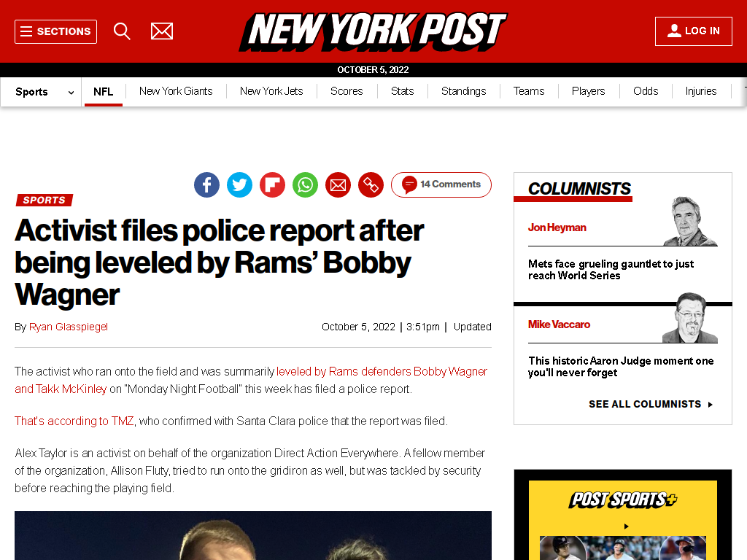Image resolution: width=747 pixels, height=560 pixels.
Task: Share article by email icon
Action: tap(338, 184)
